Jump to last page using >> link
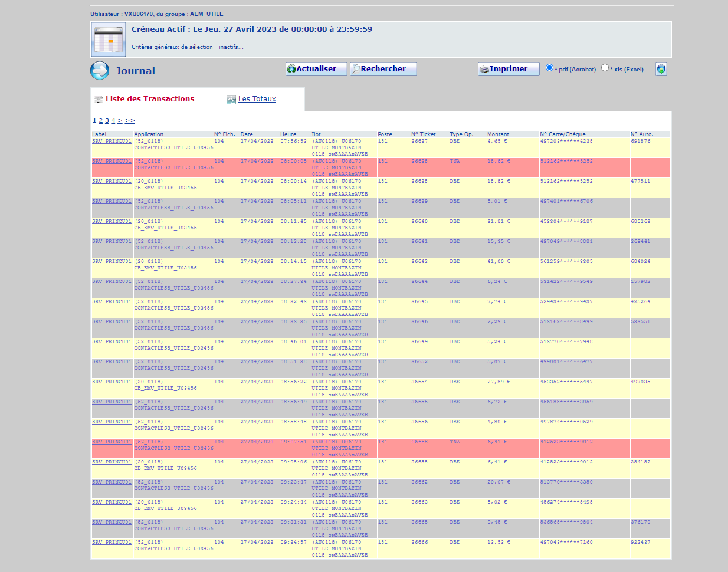The height and width of the screenshot is (572, 728). [130, 120]
